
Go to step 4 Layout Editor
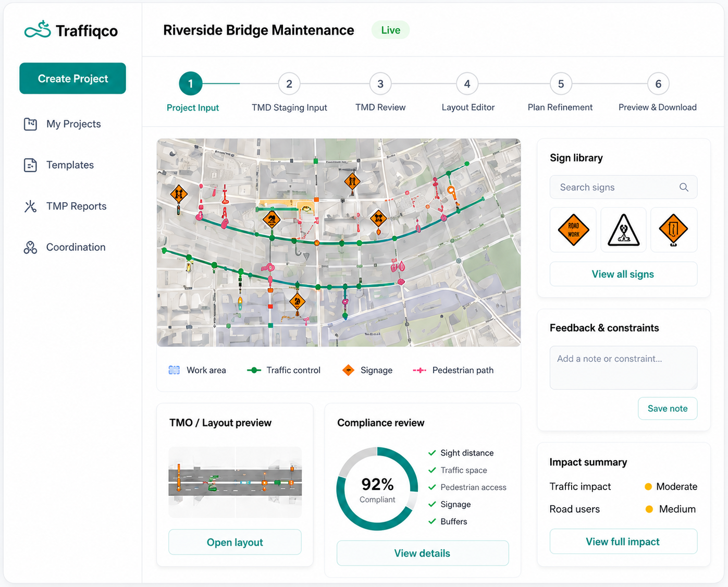click(467, 83)
